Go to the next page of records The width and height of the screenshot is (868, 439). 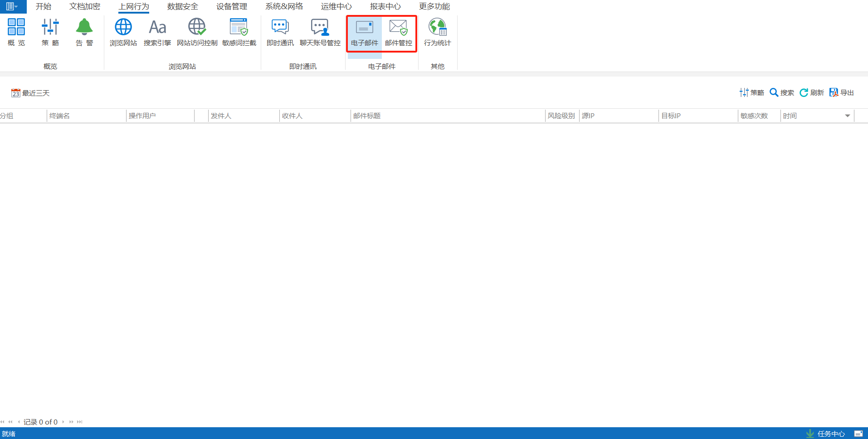tap(71, 422)
